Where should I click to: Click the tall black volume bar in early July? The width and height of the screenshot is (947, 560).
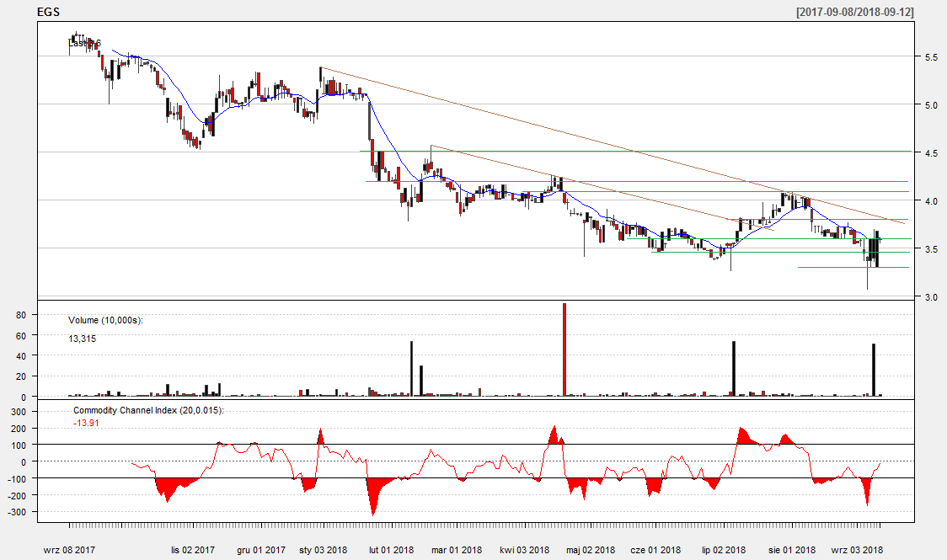(734, 369)
